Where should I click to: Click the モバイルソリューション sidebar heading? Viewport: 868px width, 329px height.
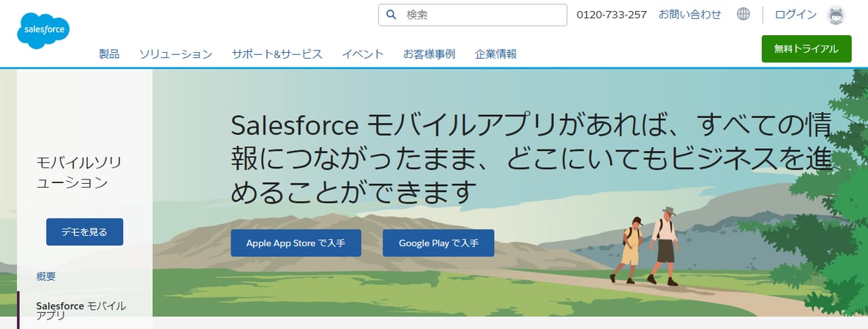78,172
